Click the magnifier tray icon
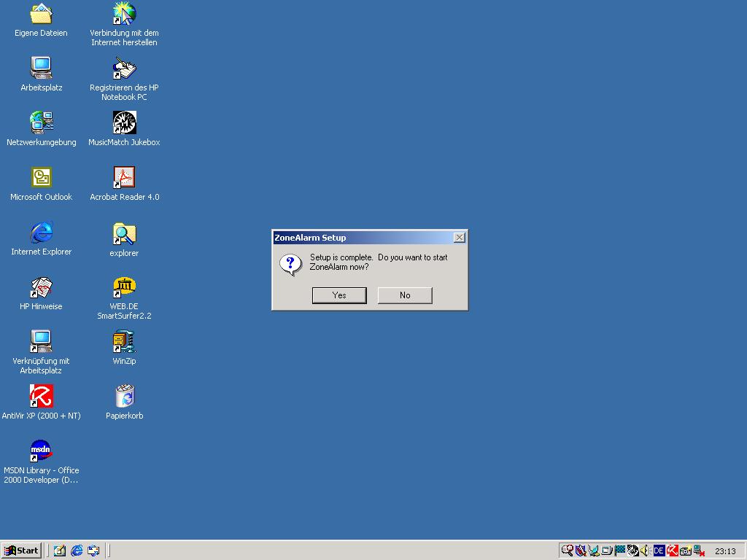Image resolution: width=747 pixels, height=560 pixels. click(567, 551)
